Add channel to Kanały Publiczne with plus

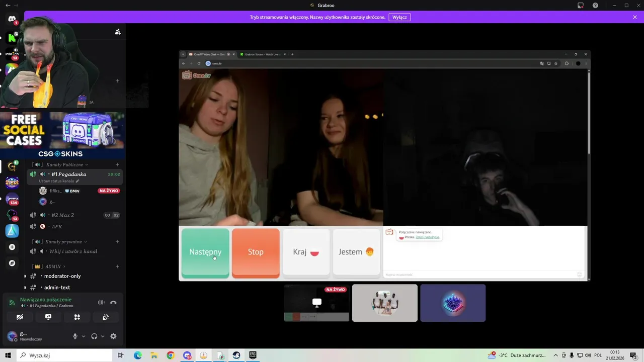click(x=118, y=164)
